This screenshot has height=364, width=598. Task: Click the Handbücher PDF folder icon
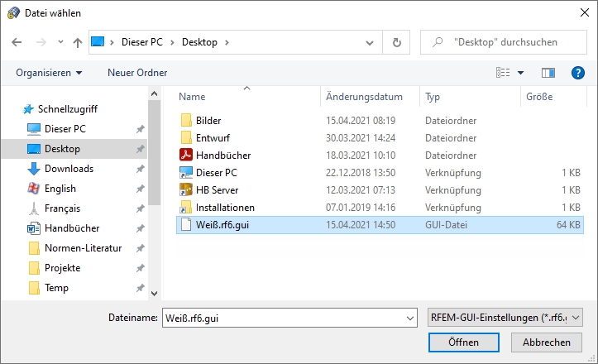point(186,155)
